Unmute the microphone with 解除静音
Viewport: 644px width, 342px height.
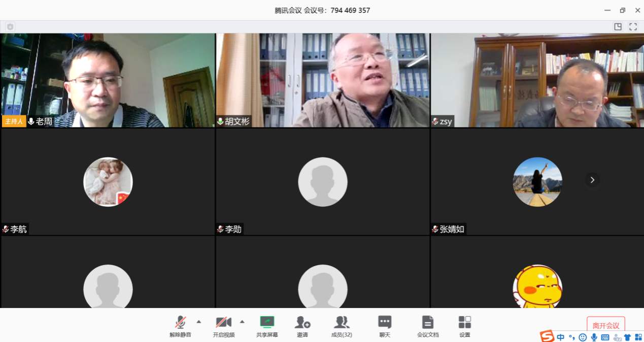(x=180, y=326)
